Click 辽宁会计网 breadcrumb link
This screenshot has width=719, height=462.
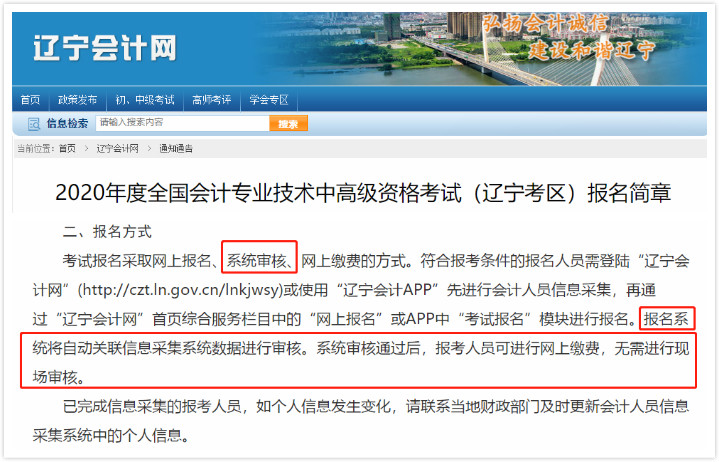117,148
